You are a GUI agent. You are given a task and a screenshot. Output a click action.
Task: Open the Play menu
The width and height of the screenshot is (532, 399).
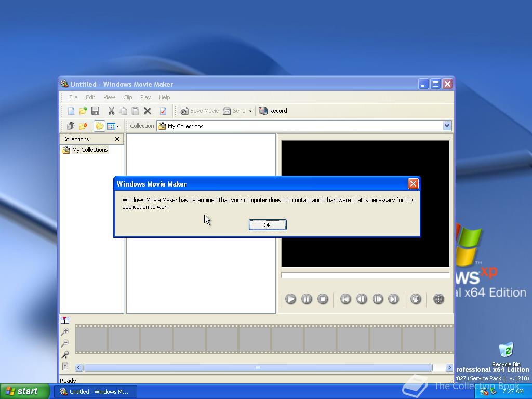[145, 97]
